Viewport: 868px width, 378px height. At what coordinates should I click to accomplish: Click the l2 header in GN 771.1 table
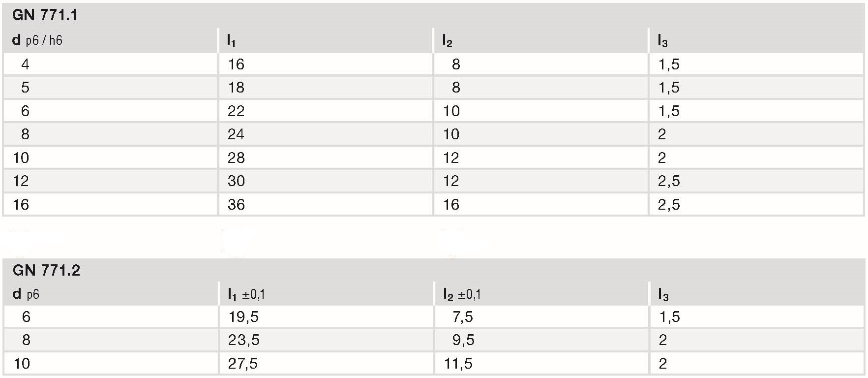(x=447, y=41)
